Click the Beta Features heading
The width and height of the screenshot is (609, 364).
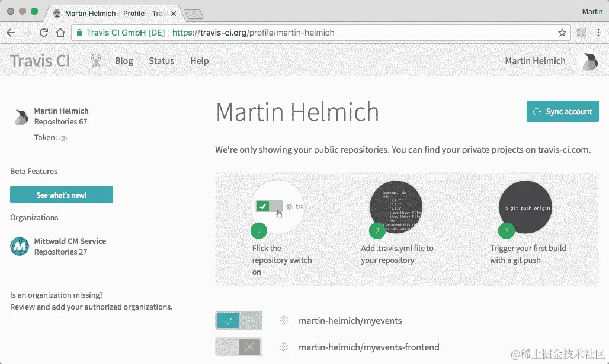tap(34, 172)
